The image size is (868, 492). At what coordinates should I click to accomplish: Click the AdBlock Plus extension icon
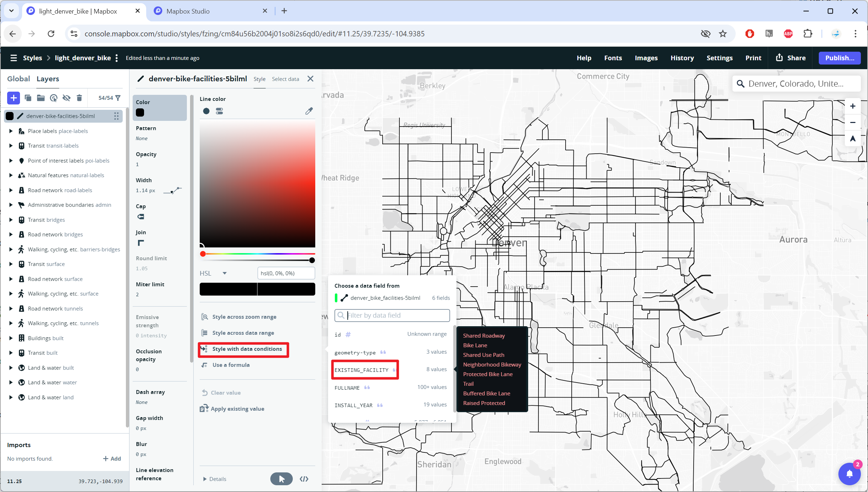[x=788, y=34]
